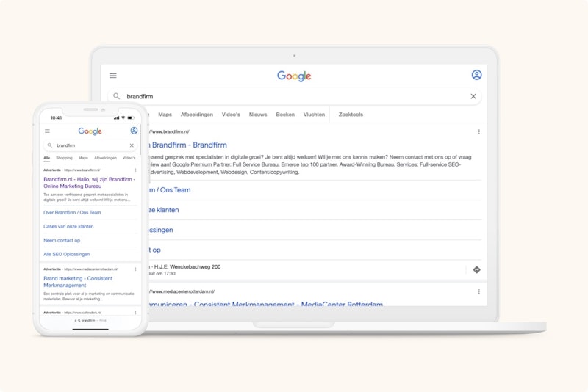588x392 pixels.
Task: Clear the laptop search box with the X
Action: tap(473, 96)
